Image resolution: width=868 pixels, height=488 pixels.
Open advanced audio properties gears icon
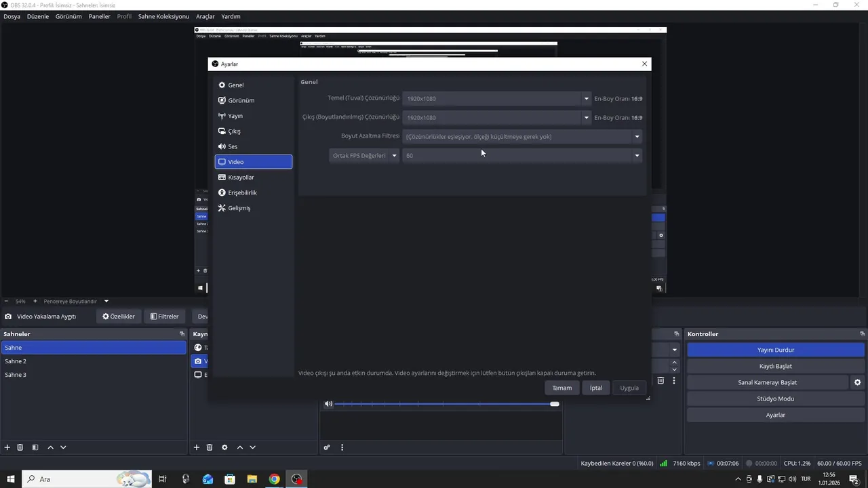click(327, 447)
